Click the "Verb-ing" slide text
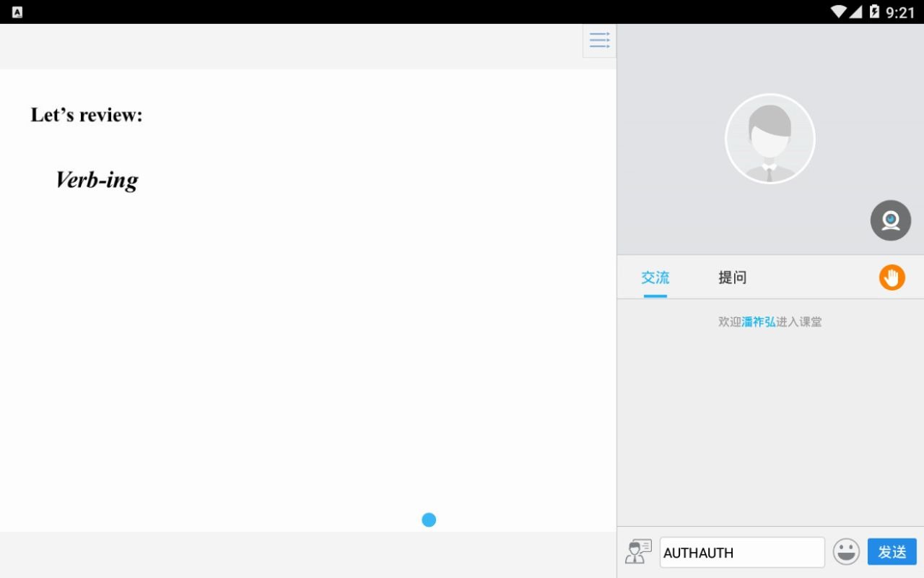This screenshot has height=578, width=924. [97, 180]
